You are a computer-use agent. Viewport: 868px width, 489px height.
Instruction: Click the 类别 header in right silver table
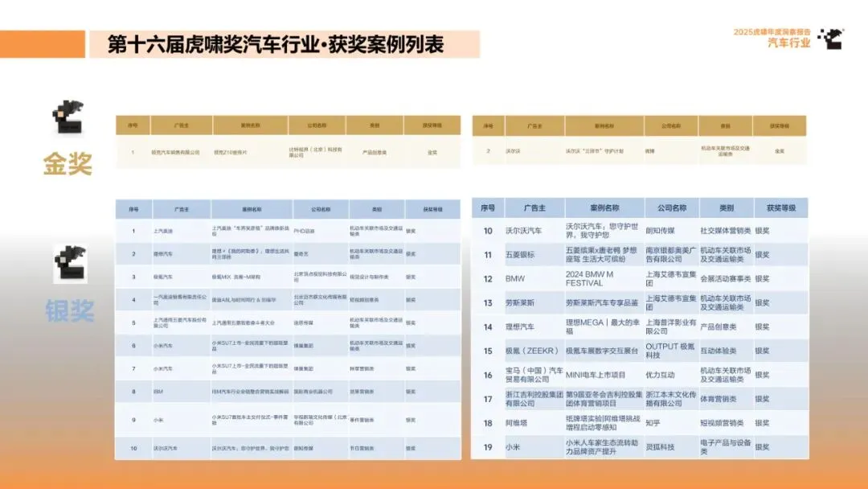[x=727, y=208]
